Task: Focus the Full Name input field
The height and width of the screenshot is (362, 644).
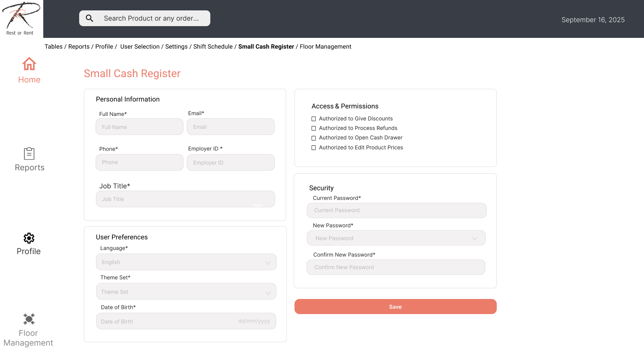Action: [x=140, y=127]
